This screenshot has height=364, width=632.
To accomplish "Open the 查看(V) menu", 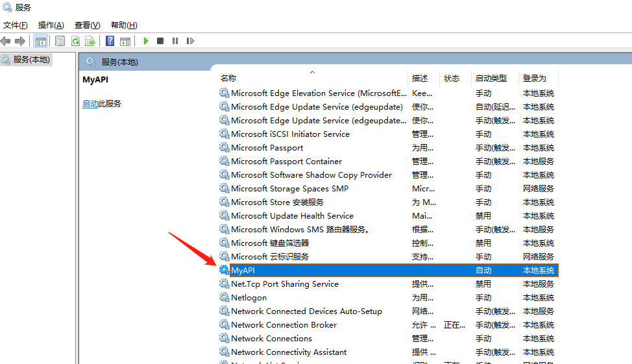I will pos(87,25).
